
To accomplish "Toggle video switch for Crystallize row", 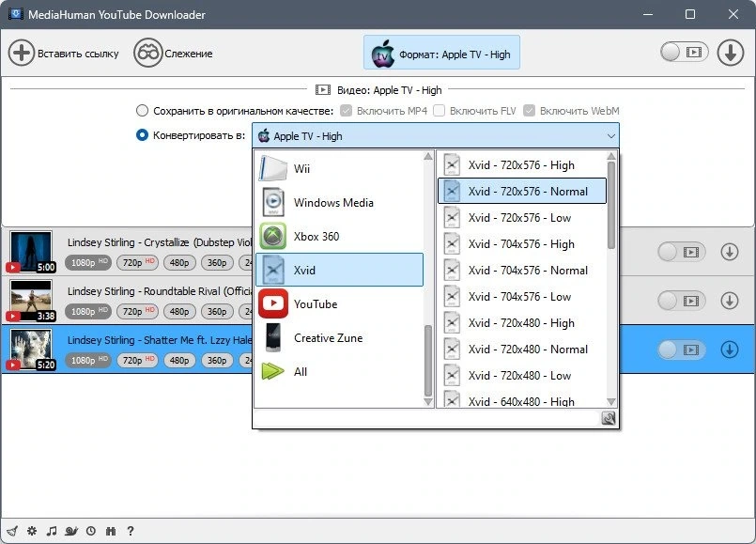I will coord(681,252).
